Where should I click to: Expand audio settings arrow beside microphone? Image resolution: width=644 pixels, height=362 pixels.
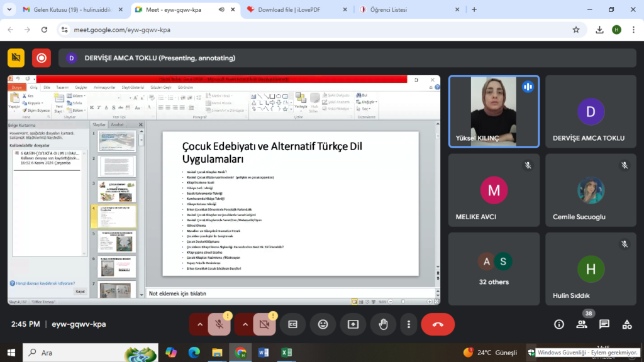[x=200, y=324]
